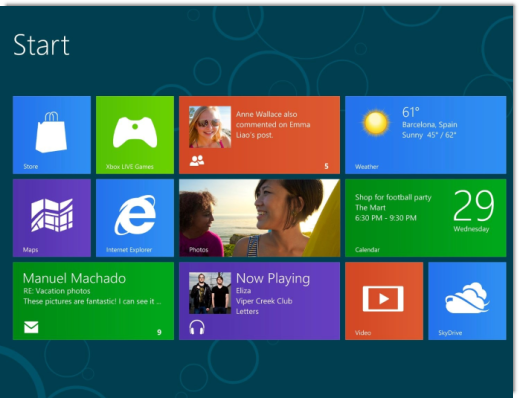Click the mail envelope icon
Screen dimensions: 519x398
click(x=31, y=327)
